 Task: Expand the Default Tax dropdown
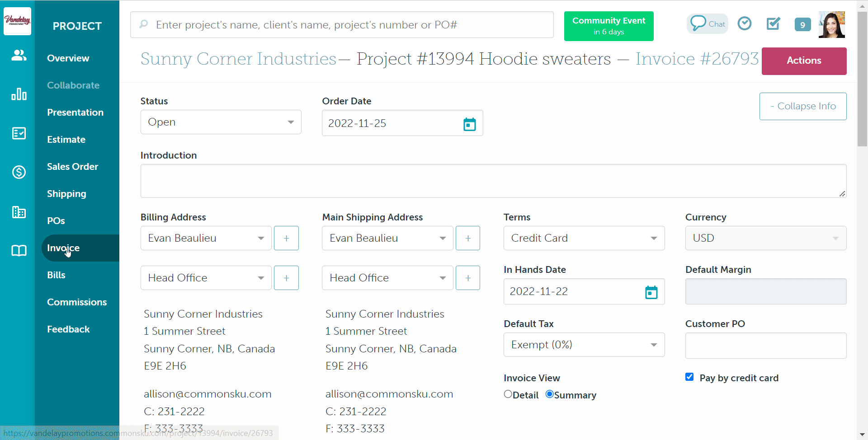click(584, 345)
